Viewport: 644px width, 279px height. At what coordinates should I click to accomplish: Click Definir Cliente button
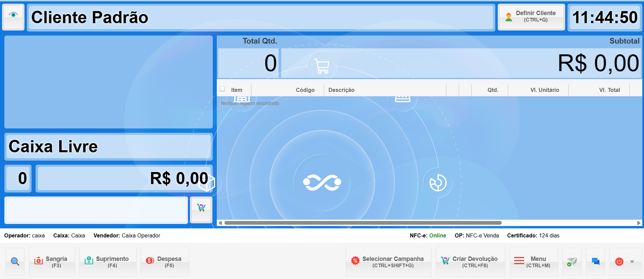click(x=531, y=17)
